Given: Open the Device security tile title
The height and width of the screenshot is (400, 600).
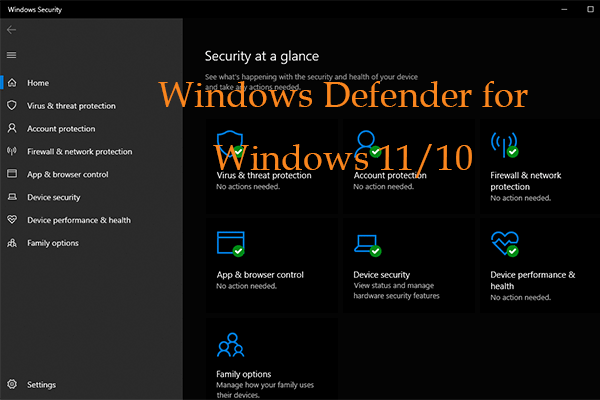Looking at the screenshot, I should [382, 275].
